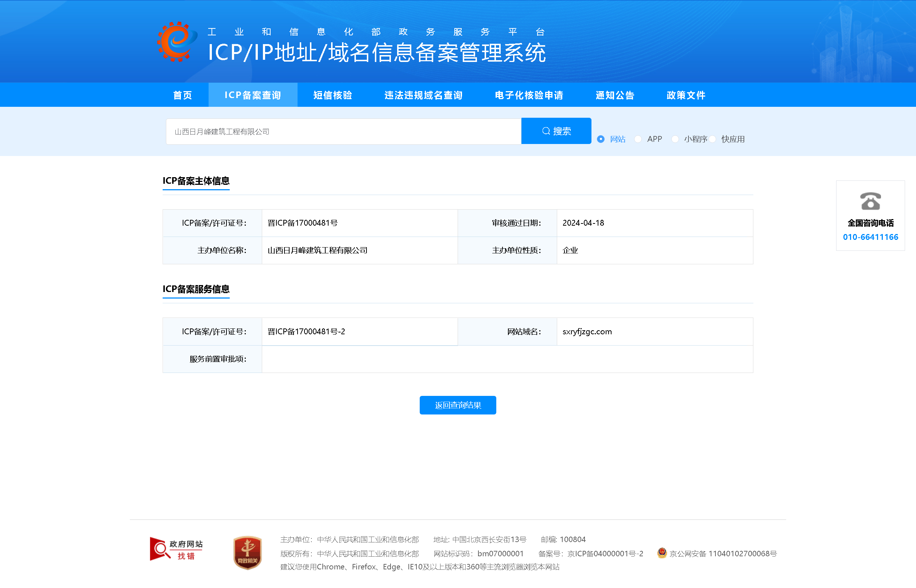Select the 小程序 radio option
This screenshot has height=588, width=916.
(x=675, y=139)
